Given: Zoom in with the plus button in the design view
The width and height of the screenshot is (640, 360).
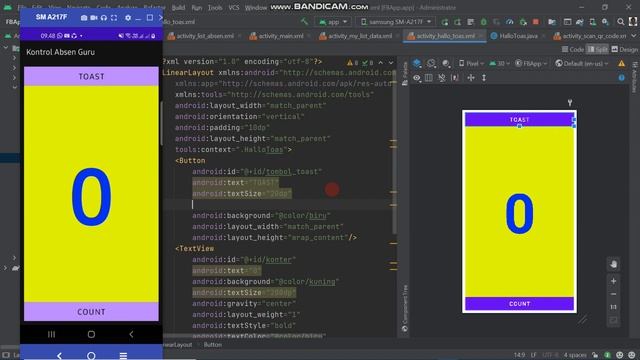Looking at the screenshot, I should coord(613,281).
